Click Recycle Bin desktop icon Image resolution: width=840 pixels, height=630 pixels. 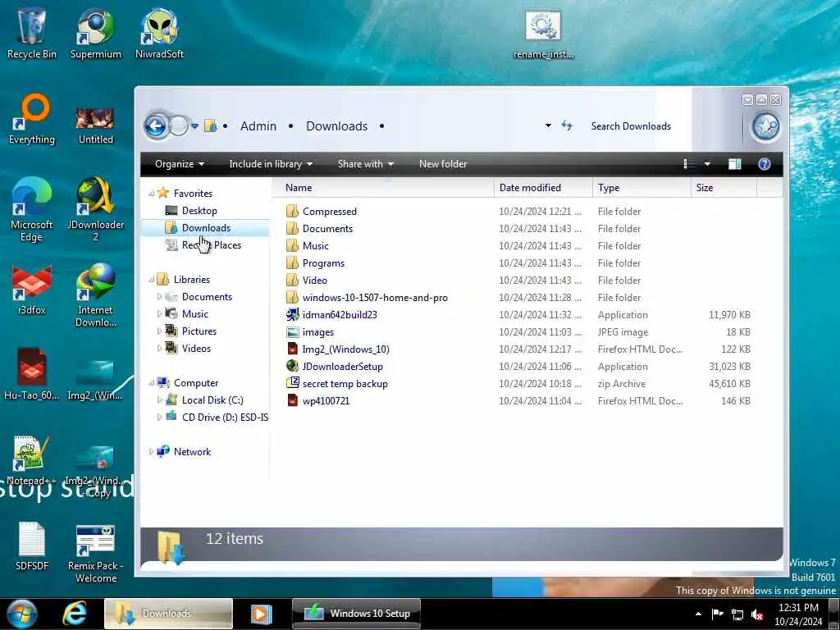click(31, 34)
